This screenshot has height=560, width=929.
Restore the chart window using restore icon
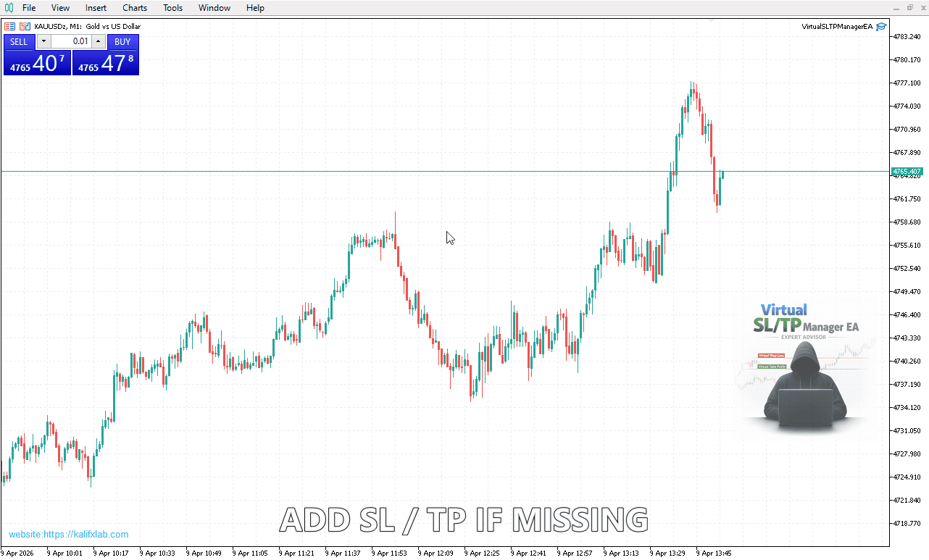[909, 7]
